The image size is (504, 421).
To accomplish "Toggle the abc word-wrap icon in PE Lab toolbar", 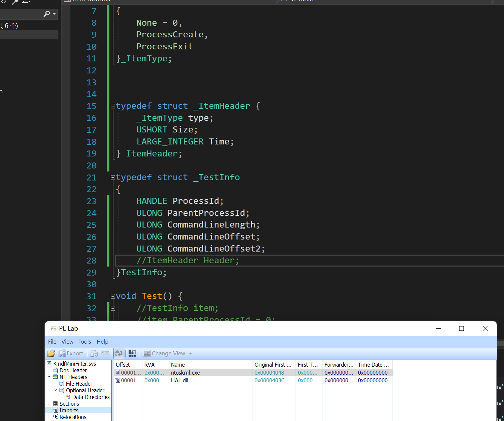I will pyautogui.click(x=119, y=353).
